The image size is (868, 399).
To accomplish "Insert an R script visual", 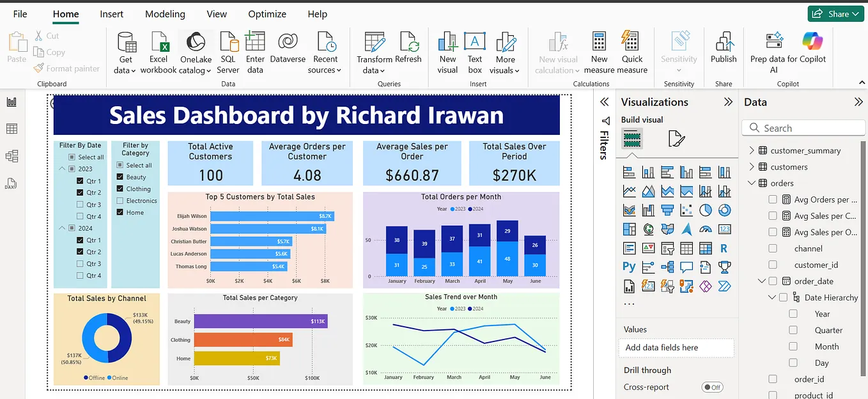I will click(x=724, y=247).
